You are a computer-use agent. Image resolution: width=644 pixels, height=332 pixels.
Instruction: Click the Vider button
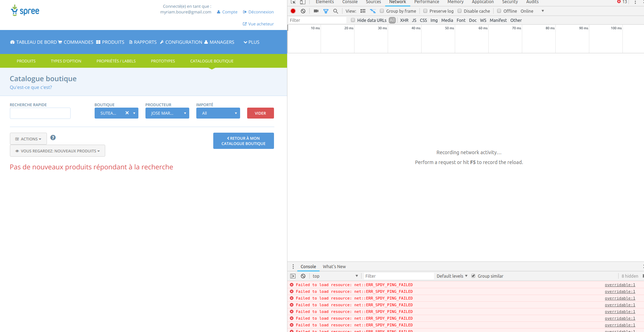click(261, 113)
